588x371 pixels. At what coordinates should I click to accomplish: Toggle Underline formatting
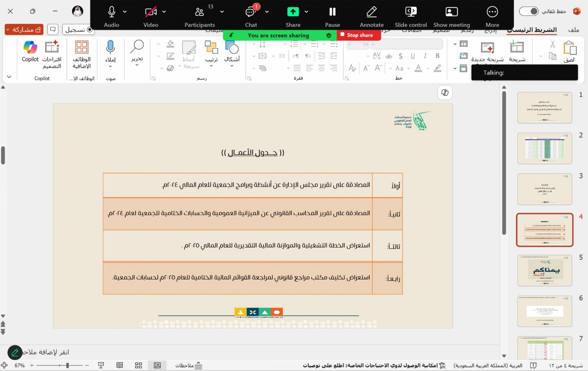(413, 56)
